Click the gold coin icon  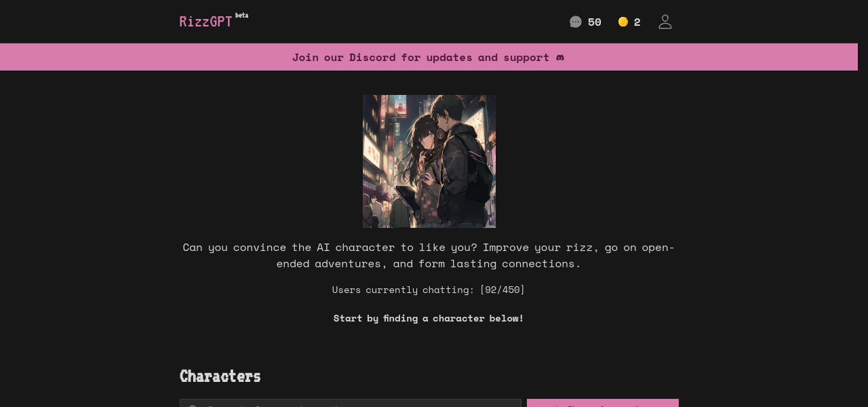pyautogui.click(x=623, y=22)
